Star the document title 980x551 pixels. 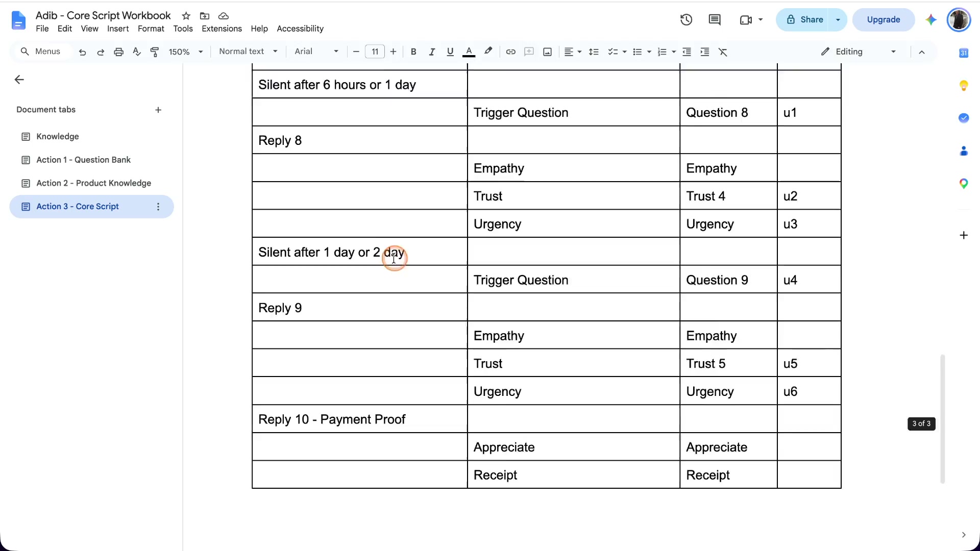(x=186, y=16)
